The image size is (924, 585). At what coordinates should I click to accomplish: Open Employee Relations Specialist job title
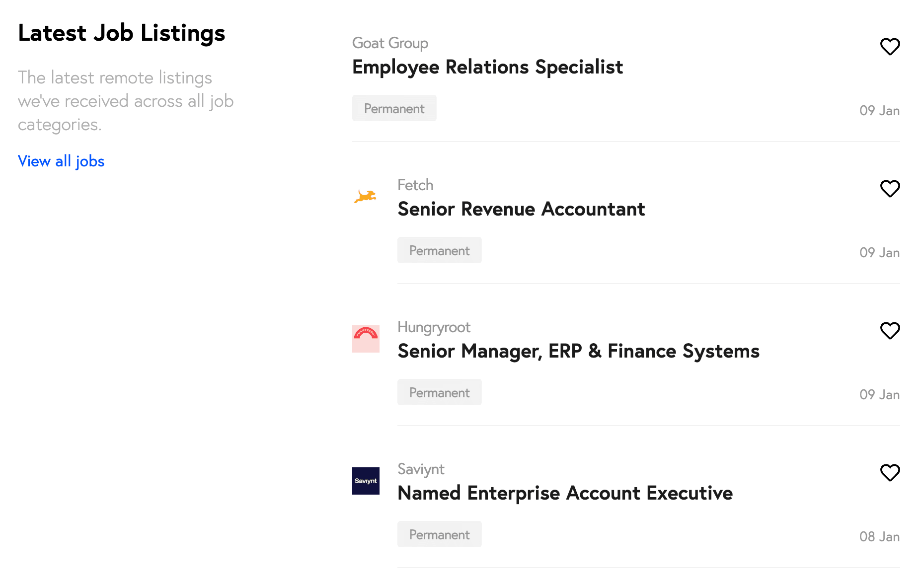pyautogui.click(x=487, y=67)
